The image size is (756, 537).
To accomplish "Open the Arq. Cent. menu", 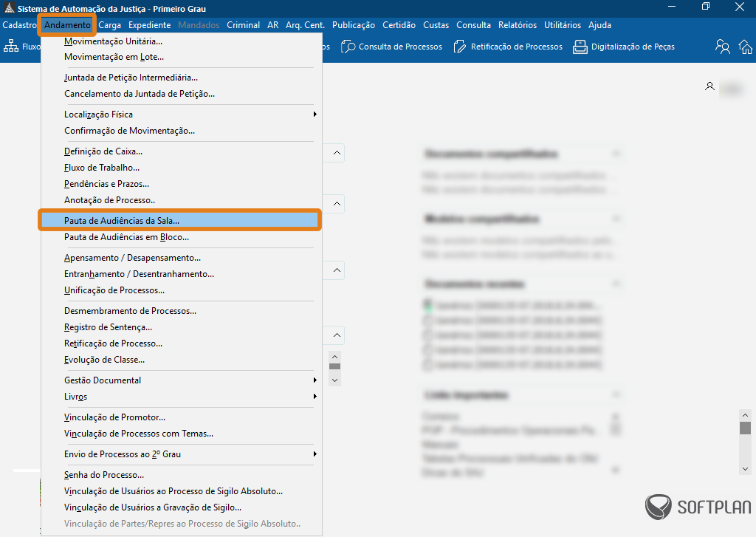I will pyautogui.click(x=305, y=25).
